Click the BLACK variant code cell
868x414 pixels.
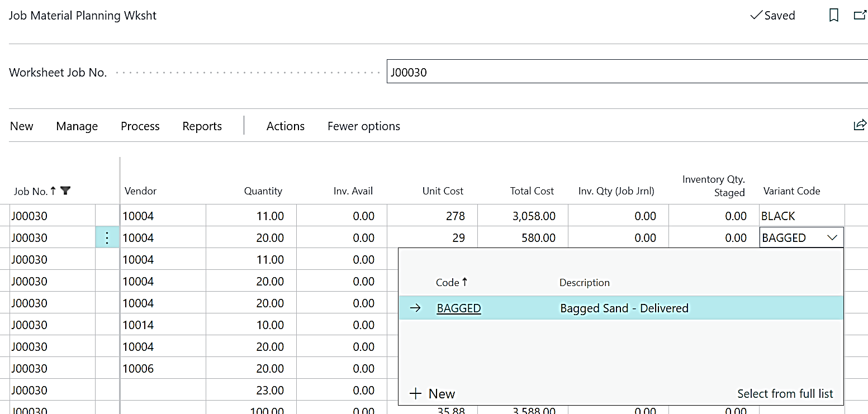point(800,216)
